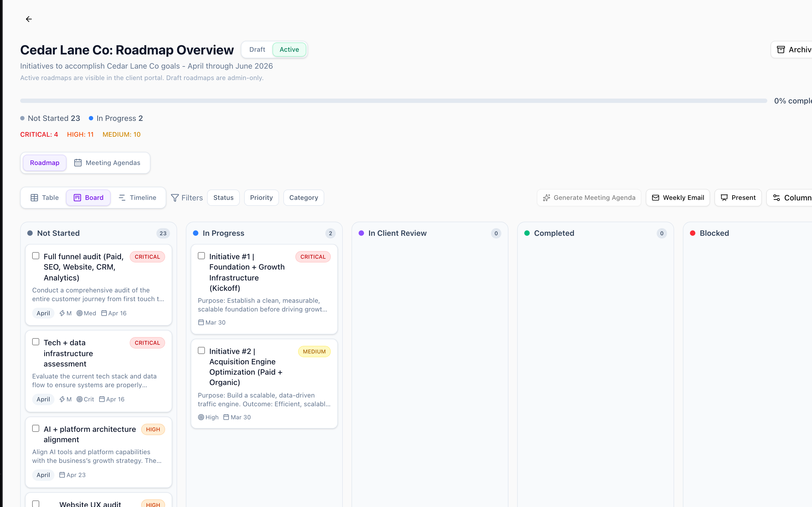This screenshot has height=507, width=812.
Task: Check the Full funnel audit card checkbox
Action: [36, 256]
